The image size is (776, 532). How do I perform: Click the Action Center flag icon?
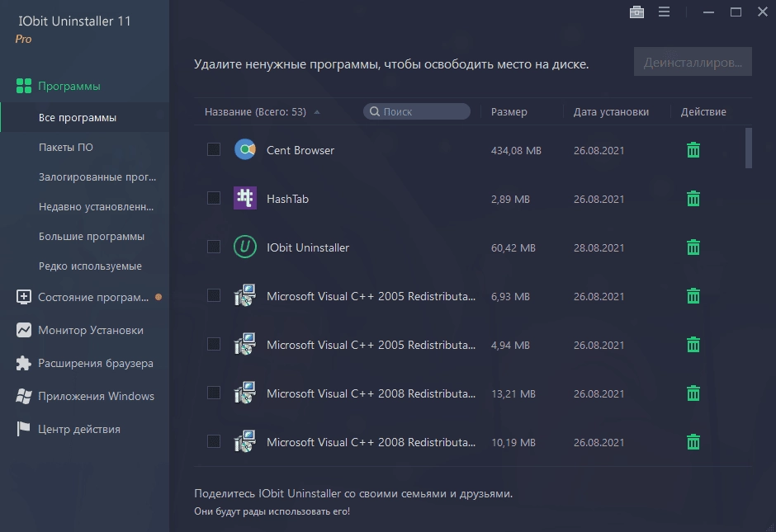[x=23, y=429]
